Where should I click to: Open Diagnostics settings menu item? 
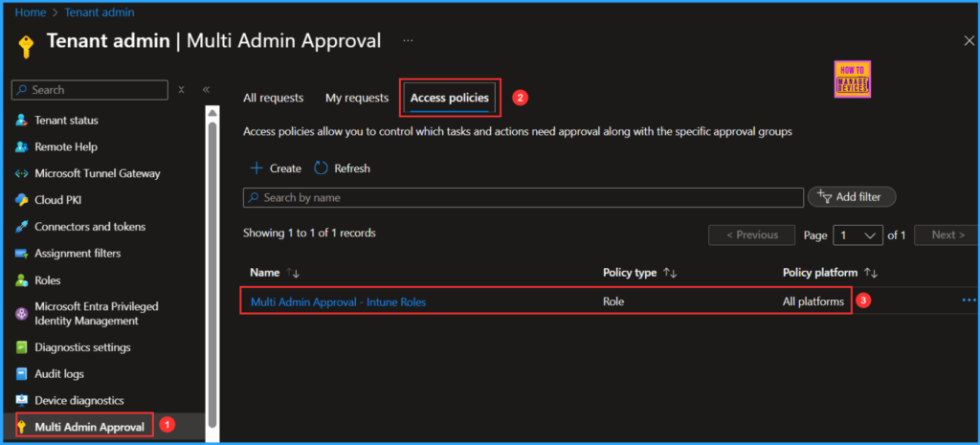[x=82, y=346]
